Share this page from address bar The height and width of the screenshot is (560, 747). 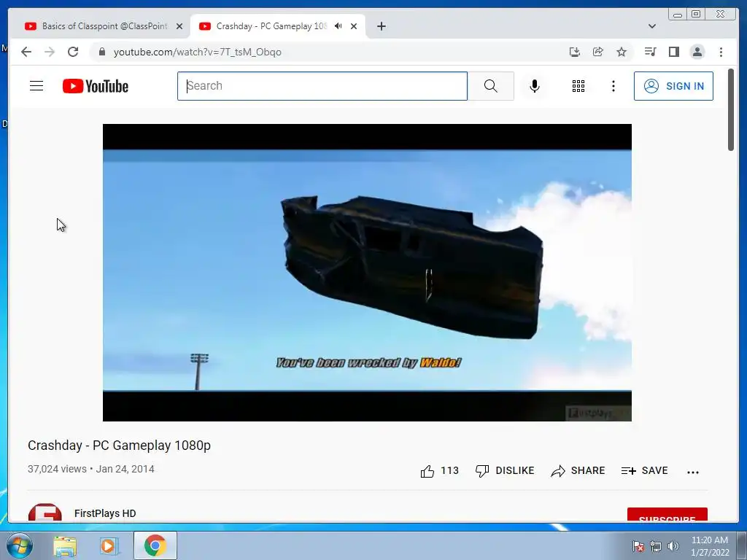point(598,52)
